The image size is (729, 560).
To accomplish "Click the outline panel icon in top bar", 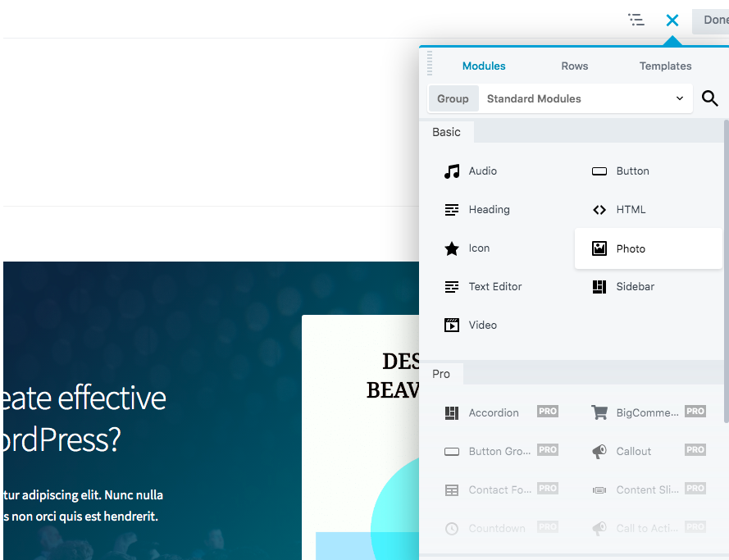I will point(636,20).
